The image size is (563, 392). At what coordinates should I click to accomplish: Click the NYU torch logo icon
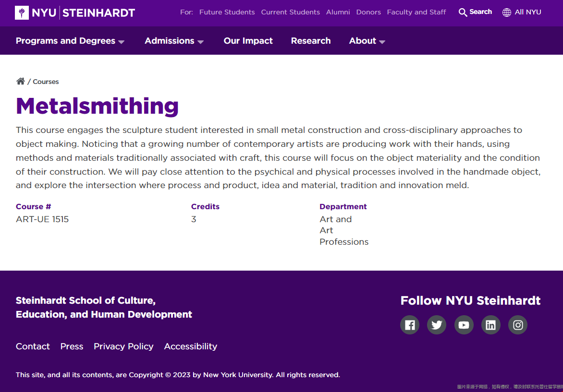click(22, 13)
